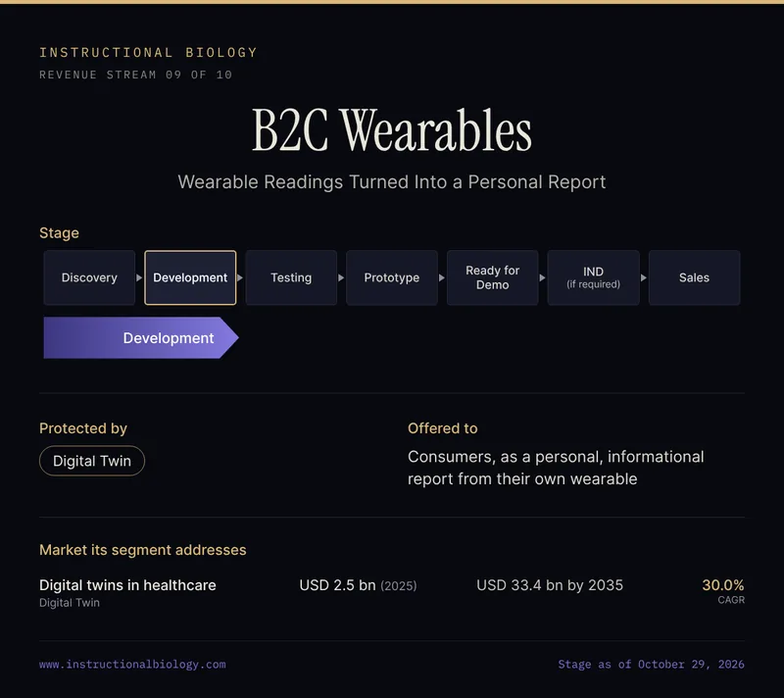Select the Testing stage box
The height and width of the screenshot is (698, 784).
click(291, 277)
